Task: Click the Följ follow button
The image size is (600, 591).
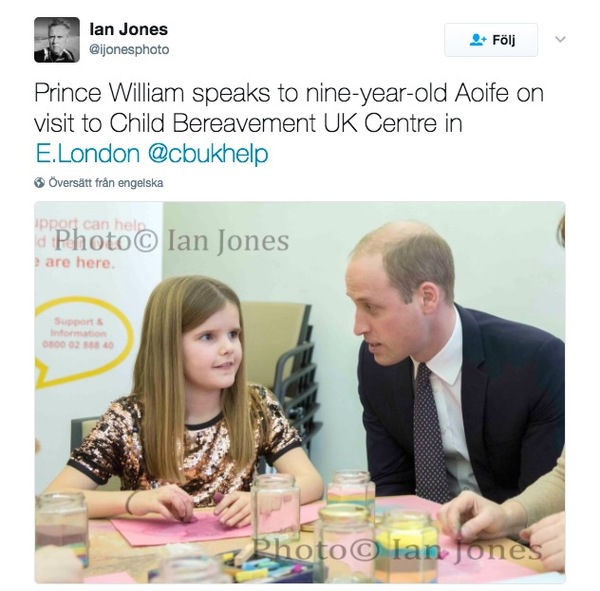Action: pyautogui.click(x=491, y=40)
